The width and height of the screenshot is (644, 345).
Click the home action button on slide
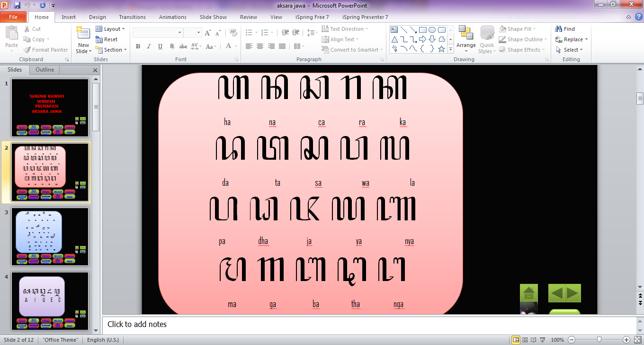coord(529,293)
